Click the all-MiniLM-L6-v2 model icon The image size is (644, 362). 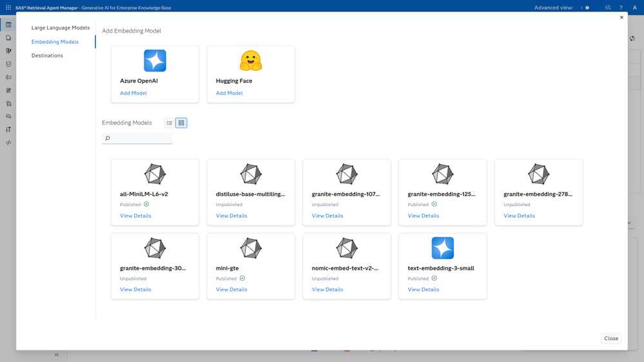[155, 174]
